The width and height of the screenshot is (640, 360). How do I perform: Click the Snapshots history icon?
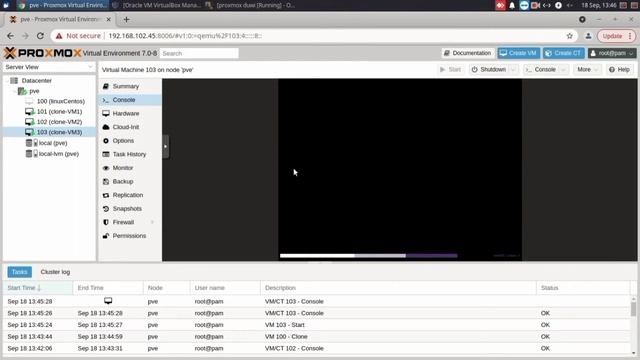pyautogui.click(x=106, y=209)
